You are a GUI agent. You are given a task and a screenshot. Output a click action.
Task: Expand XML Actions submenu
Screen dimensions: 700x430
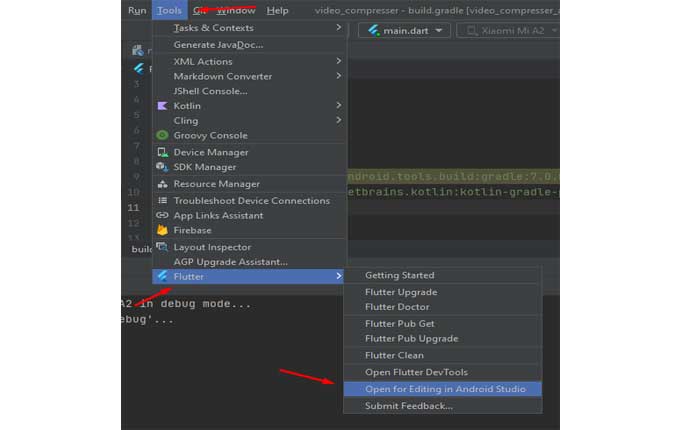pos(202,62)
